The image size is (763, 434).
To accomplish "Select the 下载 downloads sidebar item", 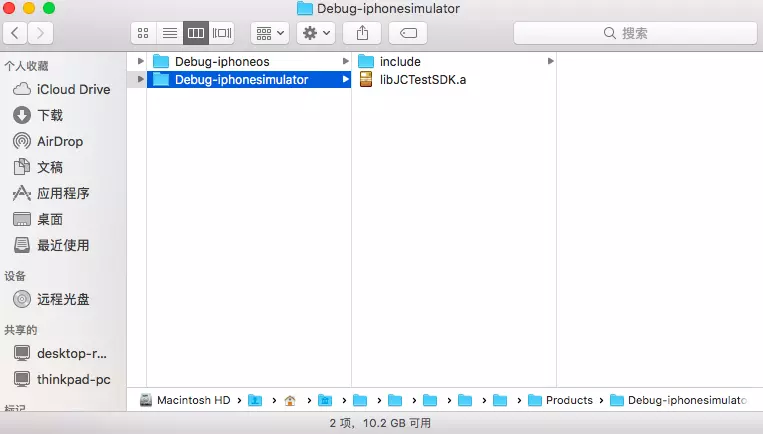I will [50, 115].
